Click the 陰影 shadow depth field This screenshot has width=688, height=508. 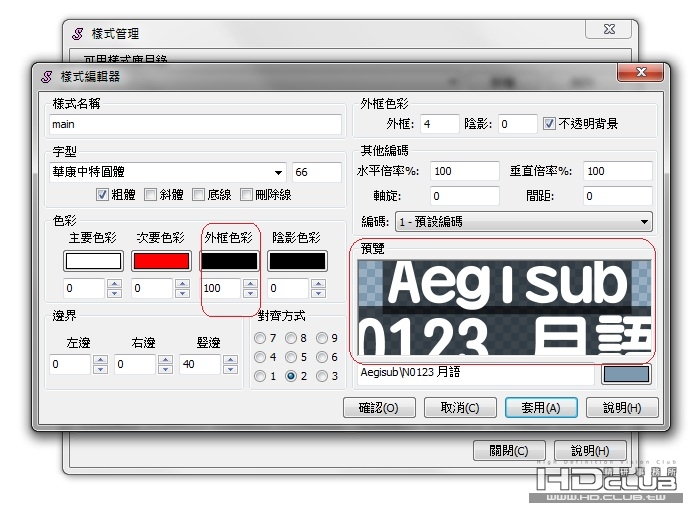pos(518,124)
